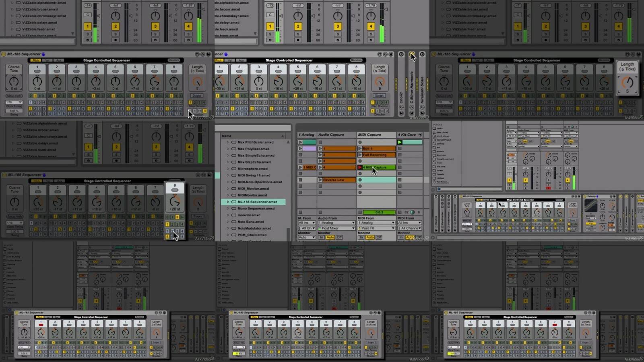Viewport: 644px width, 362px height.
Task: Expand Max PolyBeat.amxd in the browser
Action: point(228,149)
